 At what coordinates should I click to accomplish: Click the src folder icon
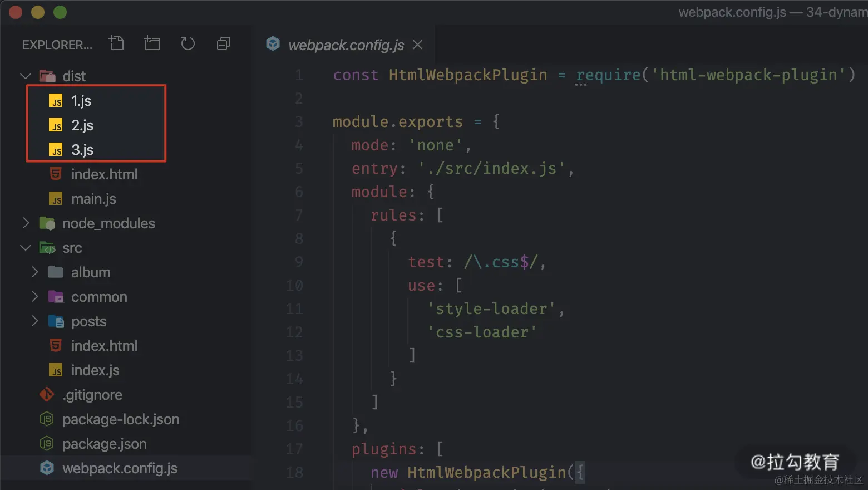pos(47,248)
